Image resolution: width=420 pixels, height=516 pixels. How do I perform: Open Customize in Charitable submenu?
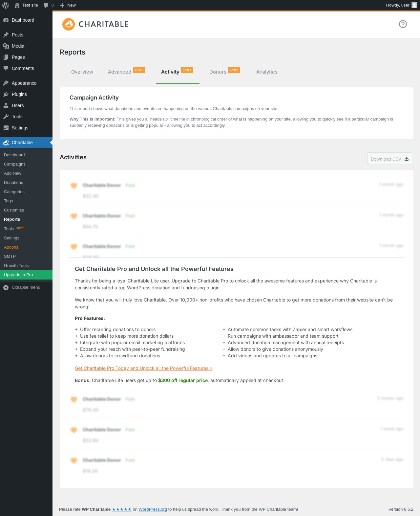coord(26,210)
